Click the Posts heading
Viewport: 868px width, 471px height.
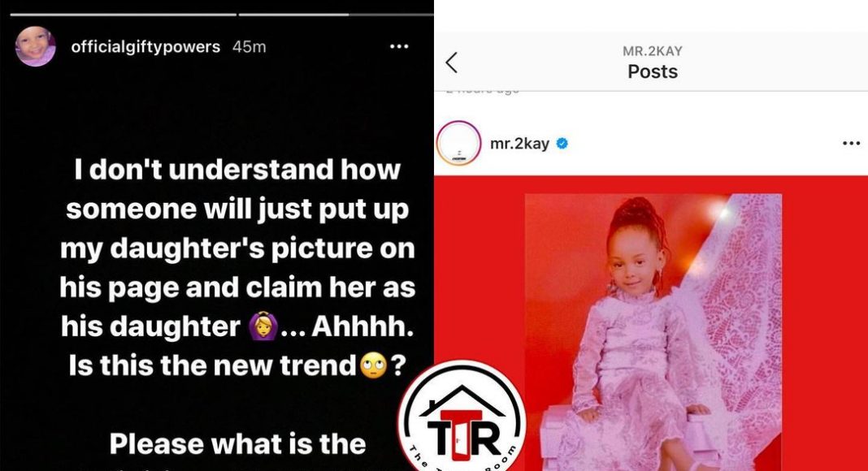click(652, 71)
